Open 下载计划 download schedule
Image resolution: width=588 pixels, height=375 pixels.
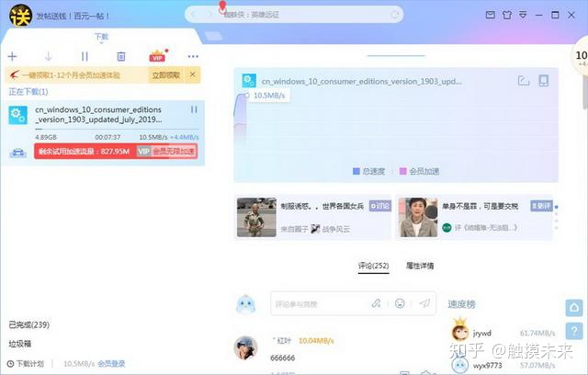(26, 363)
